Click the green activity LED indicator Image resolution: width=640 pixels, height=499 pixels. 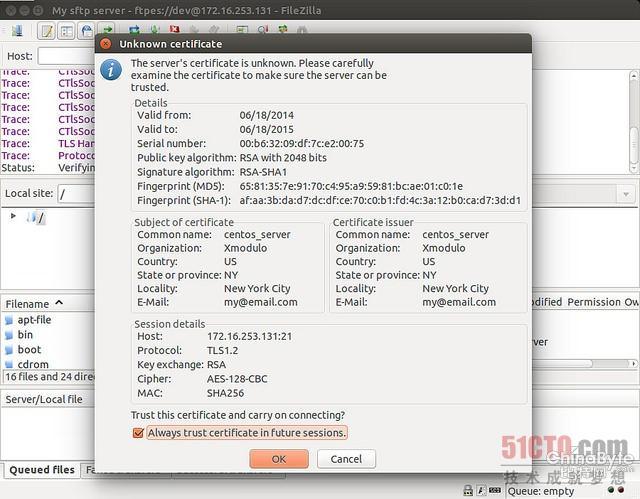611,490
